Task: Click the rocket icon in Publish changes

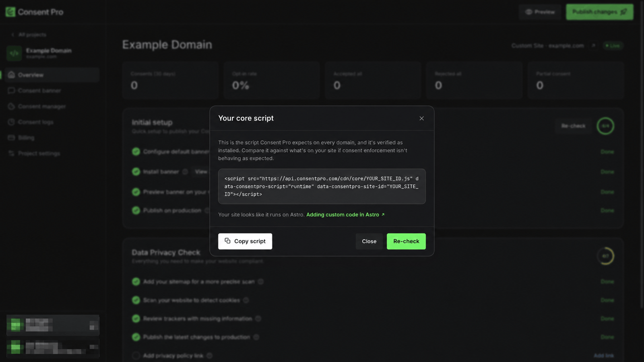Action: 624,12
